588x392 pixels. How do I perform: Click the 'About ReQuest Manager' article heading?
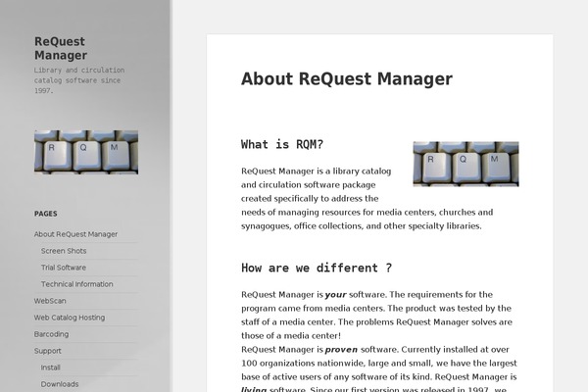tap(347, 78)
